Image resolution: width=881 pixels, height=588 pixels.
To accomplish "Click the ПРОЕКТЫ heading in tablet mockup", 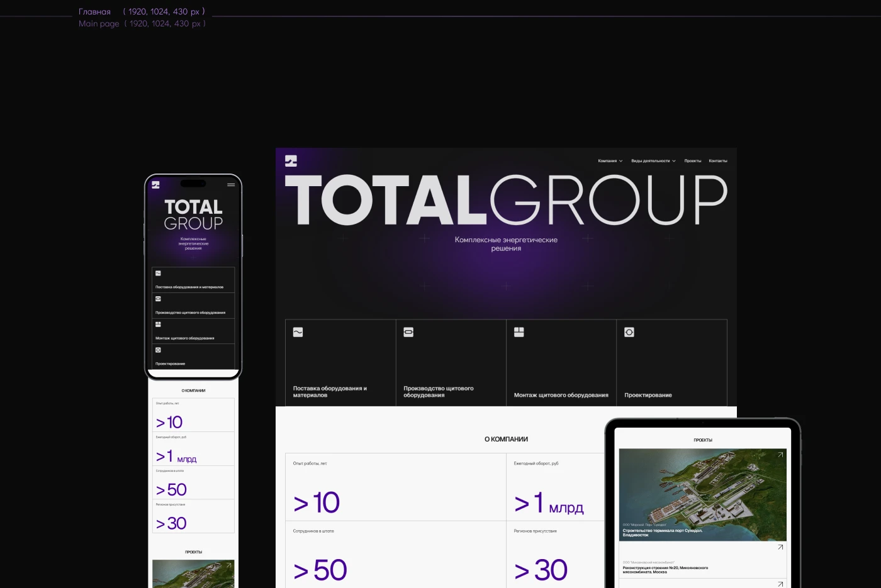I will (703, 440).
